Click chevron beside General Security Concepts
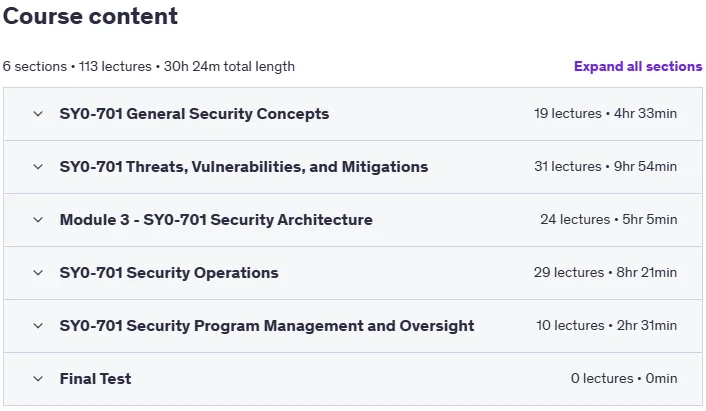The image size is (706, 411). coord(38,114)
